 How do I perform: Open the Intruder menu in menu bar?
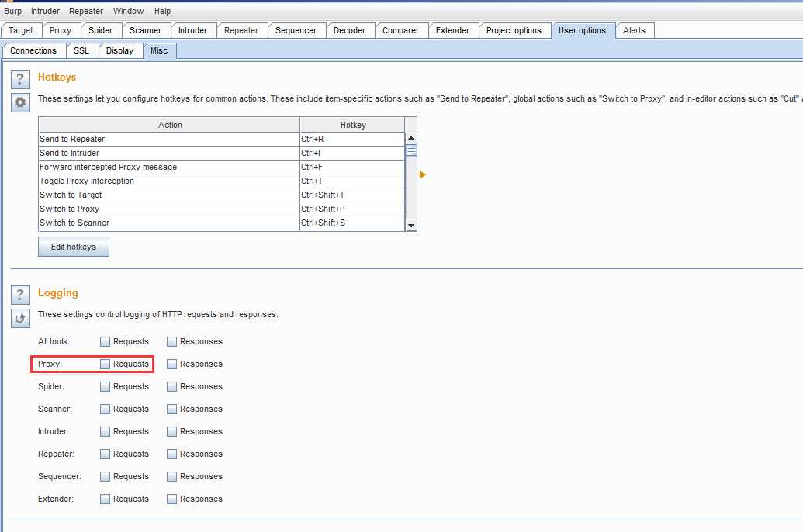pyautogui.click(x=45, y=11)
